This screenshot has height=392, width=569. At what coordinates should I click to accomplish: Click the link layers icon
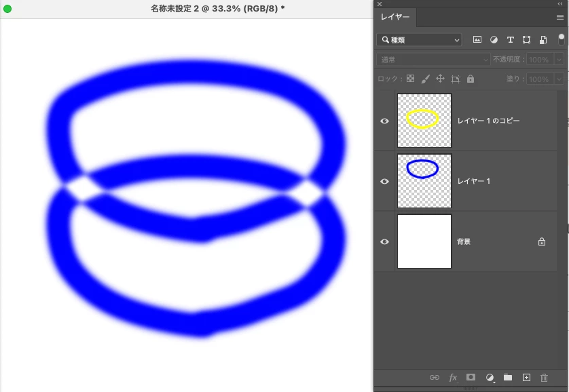(435, 378)
